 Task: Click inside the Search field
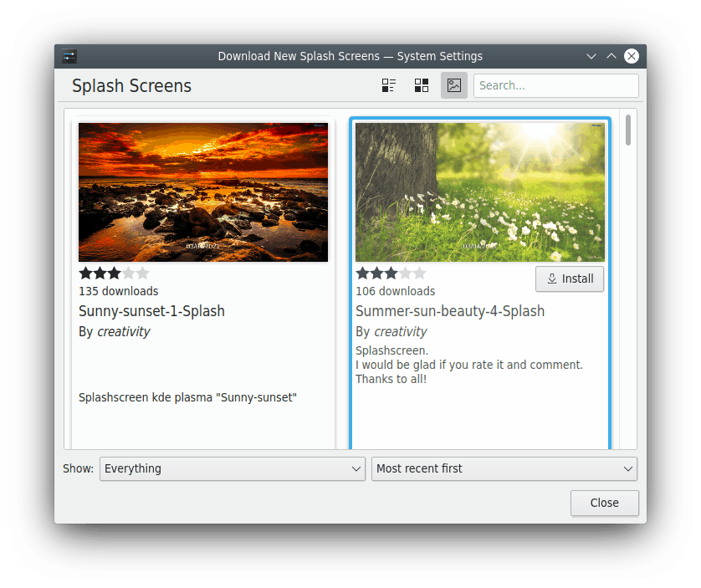coord(555,85)
